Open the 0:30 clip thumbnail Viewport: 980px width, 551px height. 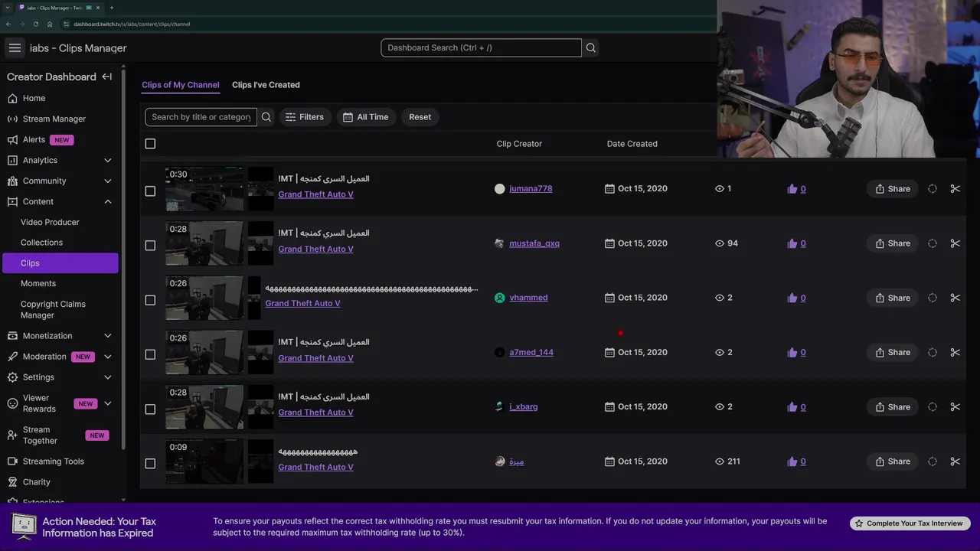pos(204,188)
